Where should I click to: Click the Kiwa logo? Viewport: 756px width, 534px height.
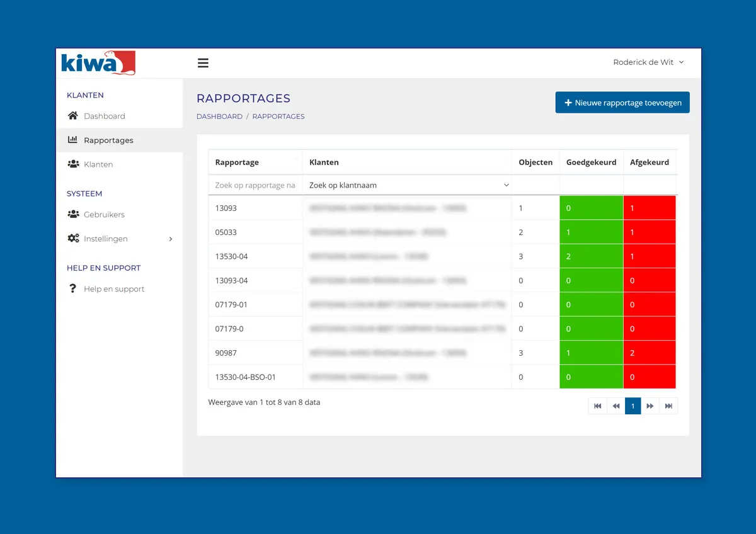(x=98, y=62)
